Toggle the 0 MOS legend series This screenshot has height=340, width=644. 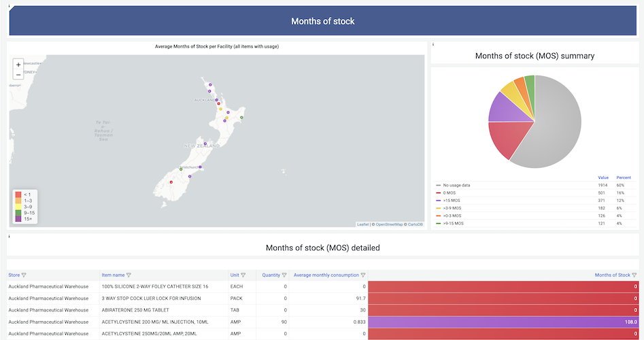pyautogui.click(x=451, y=192)
